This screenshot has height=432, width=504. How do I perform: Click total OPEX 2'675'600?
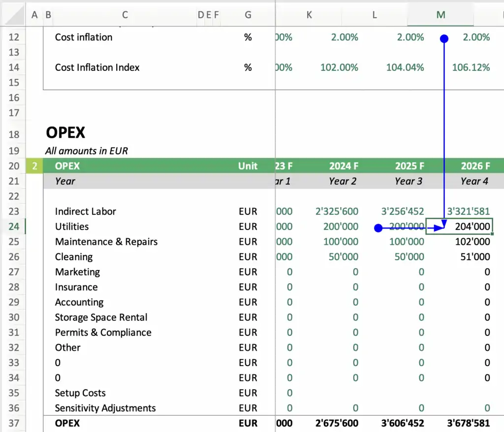(x=337, y=423)
